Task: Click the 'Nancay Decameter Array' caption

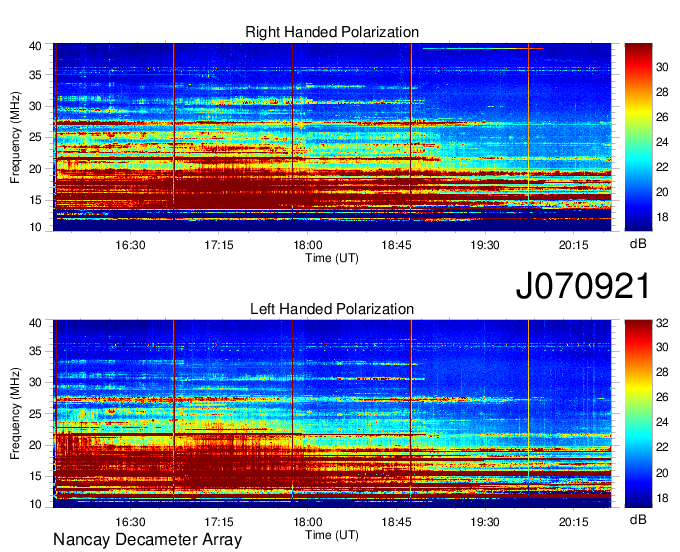Action: 147,540
